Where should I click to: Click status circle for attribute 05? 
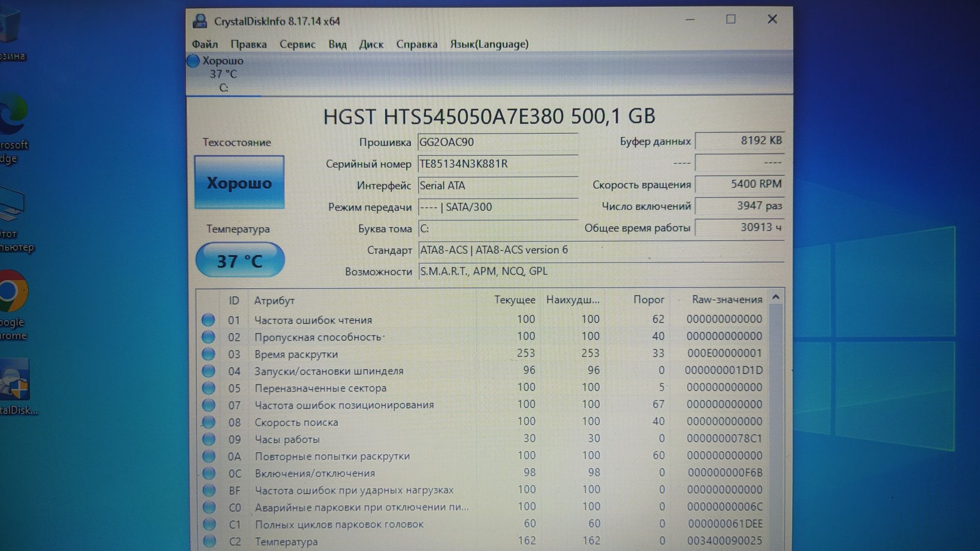coord(208,388)
